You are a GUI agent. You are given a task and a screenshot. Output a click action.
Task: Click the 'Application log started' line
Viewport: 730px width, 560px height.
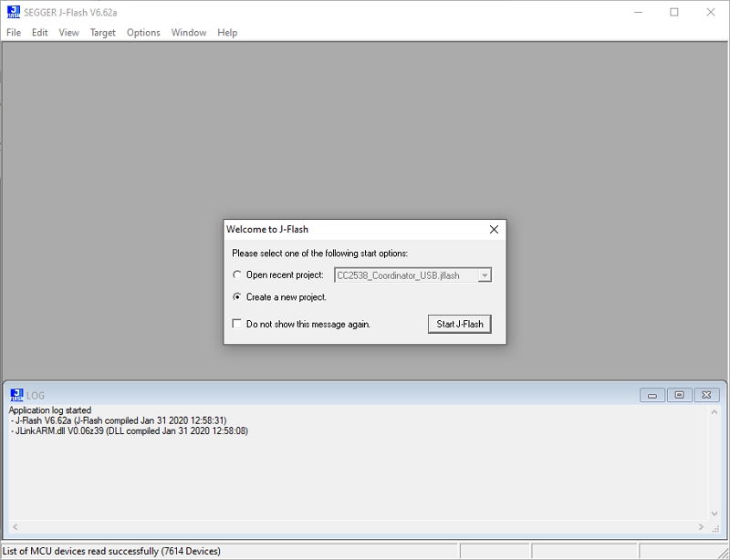[x=50, y=410]
